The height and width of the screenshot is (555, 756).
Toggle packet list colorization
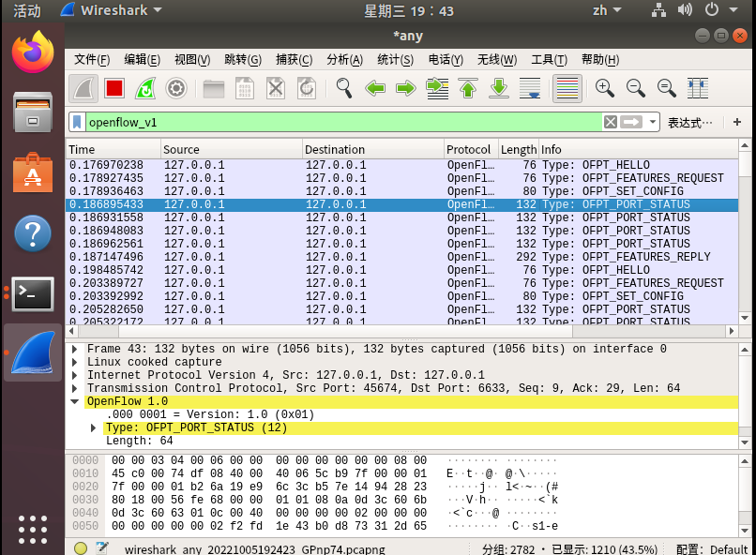567,89
